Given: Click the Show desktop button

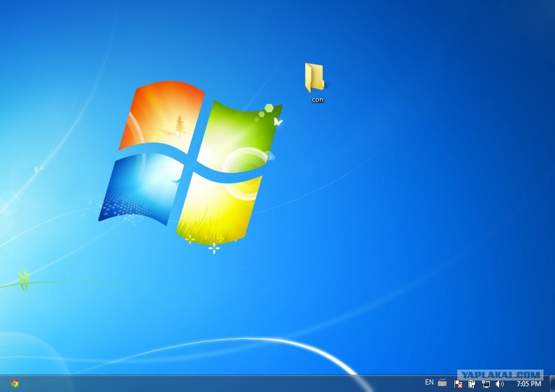Looking at the screenshot, I should tap(552, 383).
